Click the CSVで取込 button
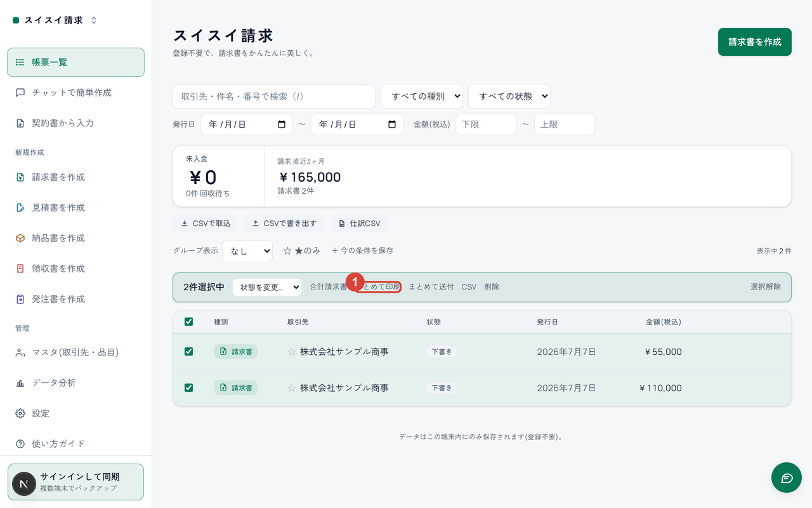This screenshot has height=508, width=812. tap(206, 224)
